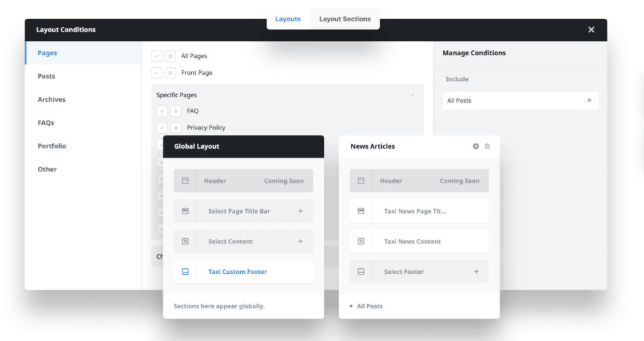Click Taxi Custom Footer section icon

point(186,272)
